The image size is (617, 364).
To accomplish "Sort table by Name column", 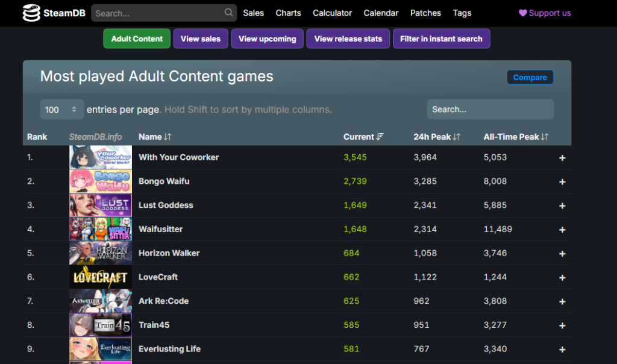I will click(x=155, y=137).
